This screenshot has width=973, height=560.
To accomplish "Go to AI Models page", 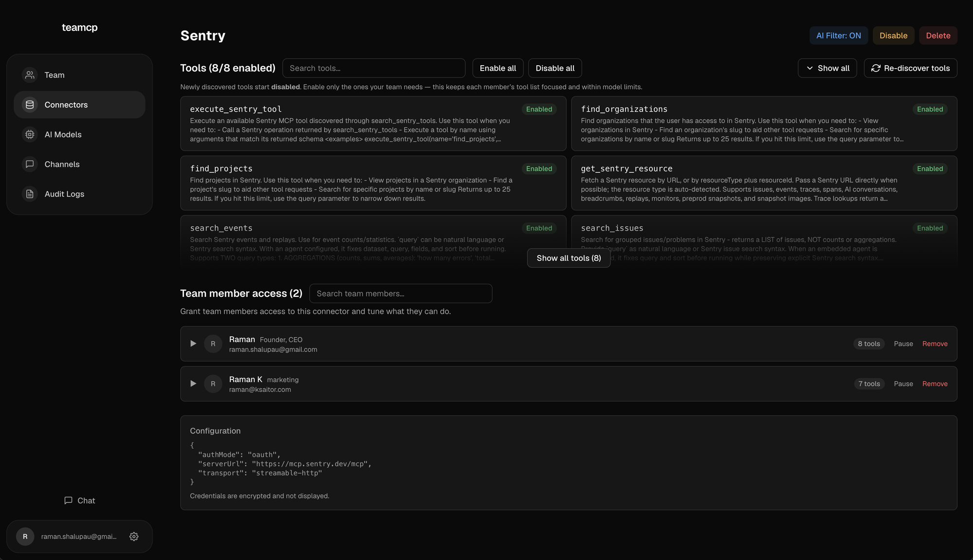I will coord(79,134).
